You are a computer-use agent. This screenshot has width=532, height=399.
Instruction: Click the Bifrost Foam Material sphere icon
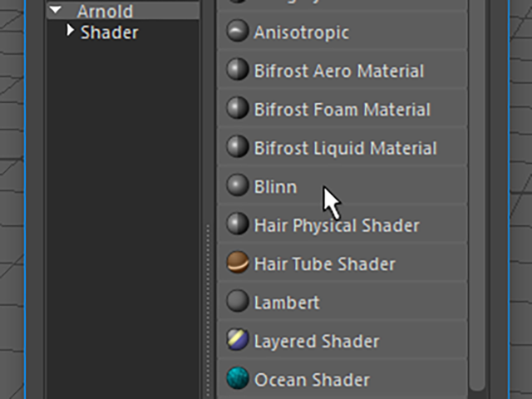point(238,108)
